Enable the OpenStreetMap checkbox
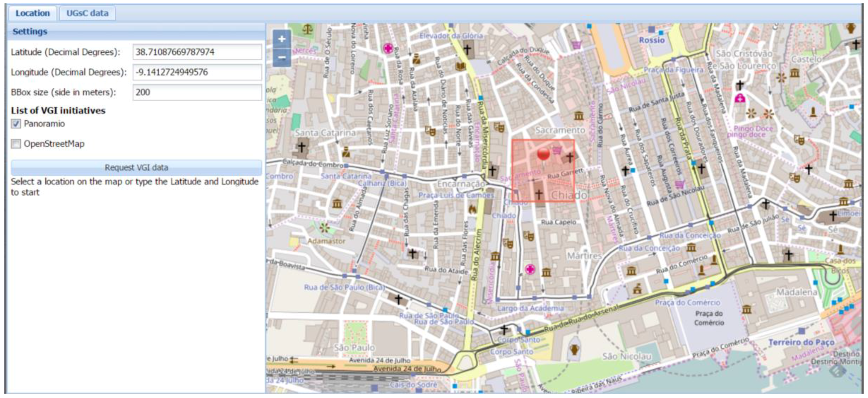The height and width of the screenshot is (398, 868). click(16, 144)
